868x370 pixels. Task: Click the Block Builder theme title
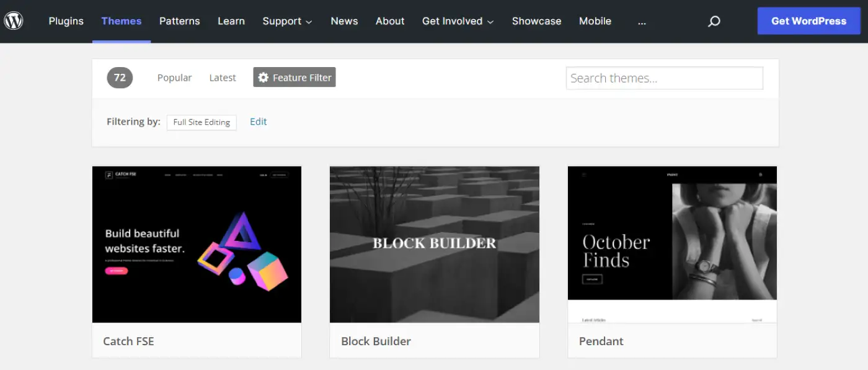(x=376, y=341)
